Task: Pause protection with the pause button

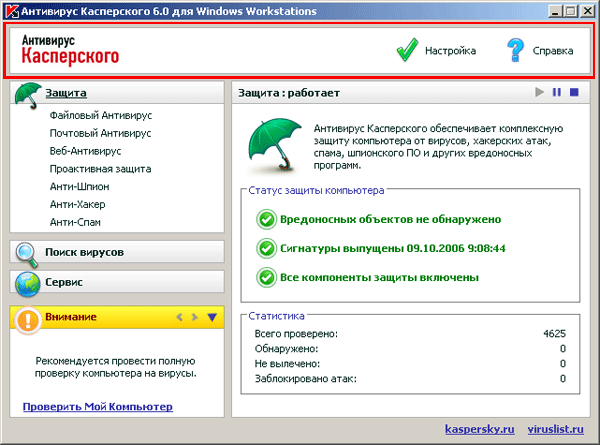Action: pyautogui.click(x=557, y=92)
